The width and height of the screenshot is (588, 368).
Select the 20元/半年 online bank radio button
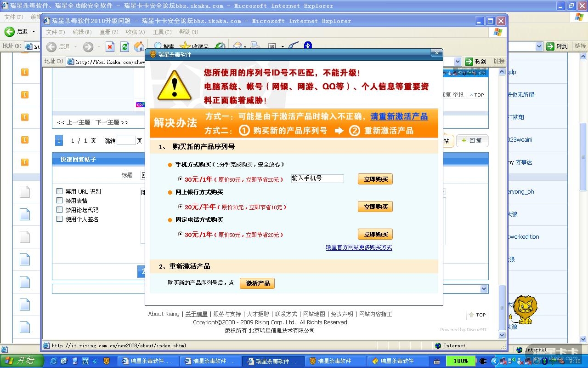tap(180, 207)
